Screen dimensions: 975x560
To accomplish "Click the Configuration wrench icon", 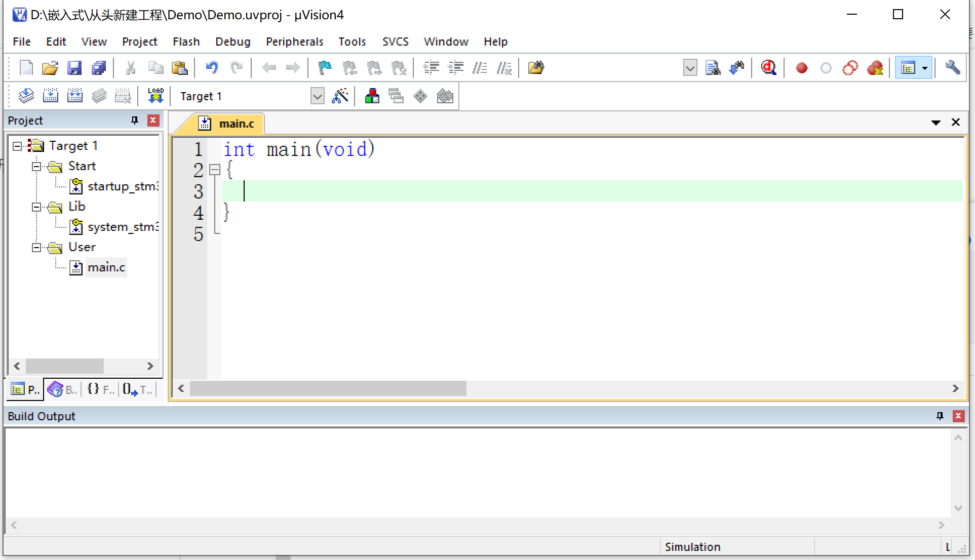I will pyautogui.click(x=952, y=67).
